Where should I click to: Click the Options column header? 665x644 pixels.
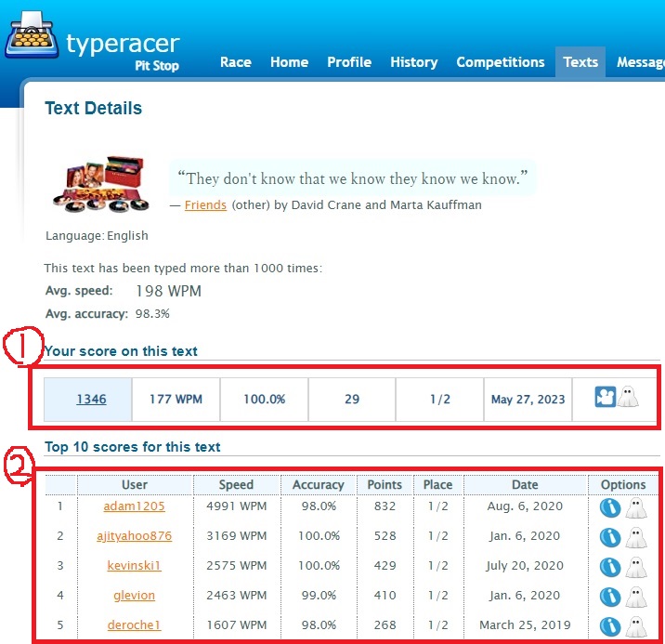click(623, 485)
